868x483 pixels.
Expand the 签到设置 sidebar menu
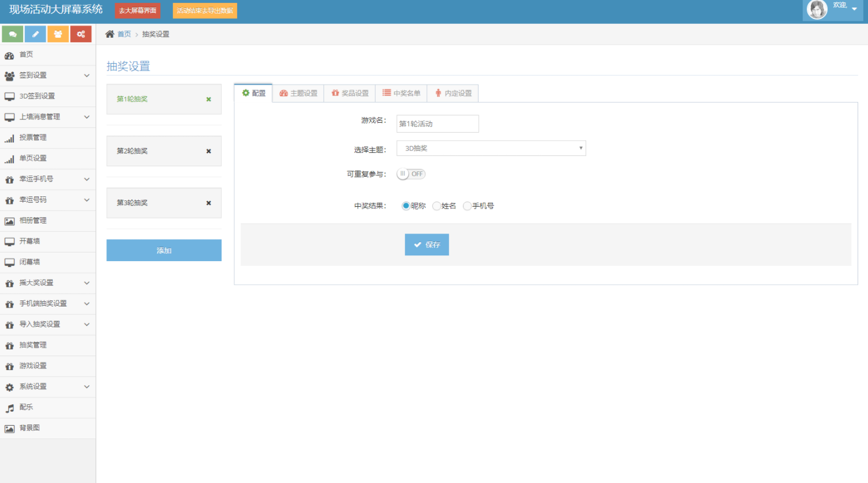pos(47,75)
